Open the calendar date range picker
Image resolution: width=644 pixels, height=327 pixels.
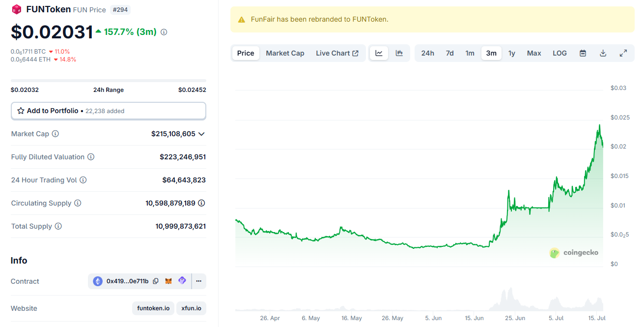pyautogui.click(x=583, y=53)
